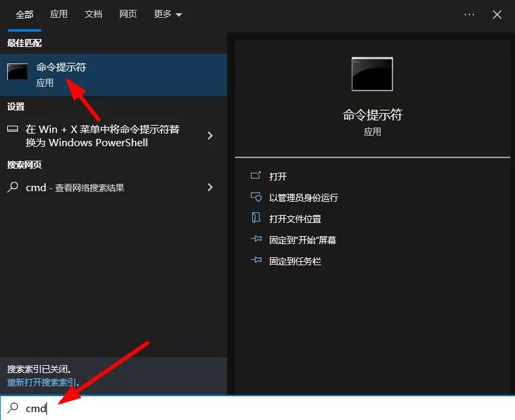Screen dimensions: 515x420
Task: Open the 命令提示符 best match result
Action: pos(113,75)
